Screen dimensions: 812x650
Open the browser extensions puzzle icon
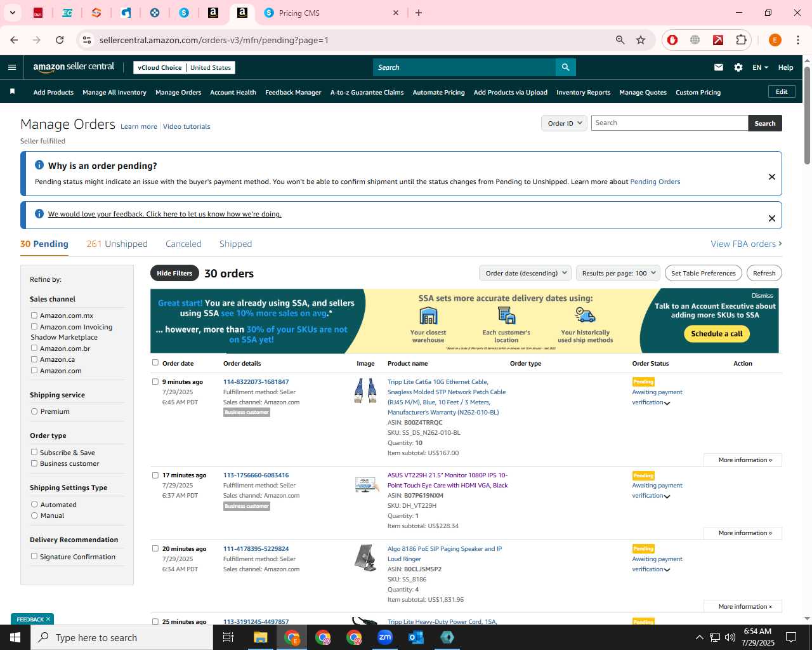tap(741, 40)
